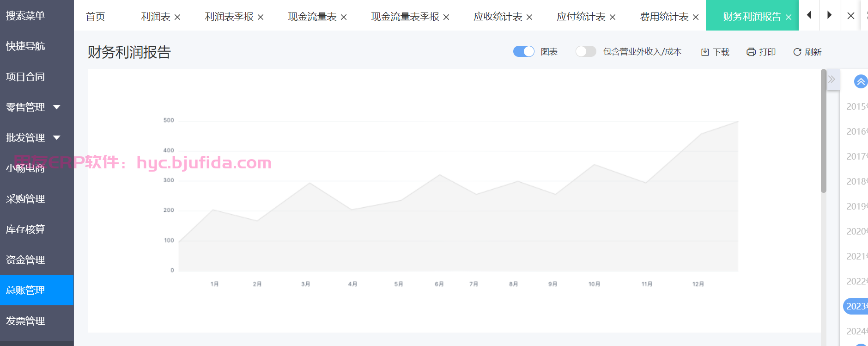Select year 2020 in year list

click(x=857, y=231)
